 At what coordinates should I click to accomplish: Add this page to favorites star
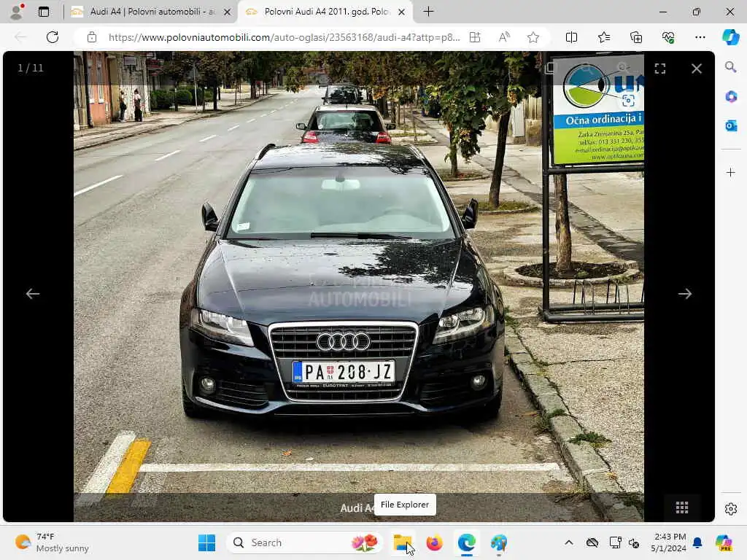pyautogui.click(x=533, y=37)
